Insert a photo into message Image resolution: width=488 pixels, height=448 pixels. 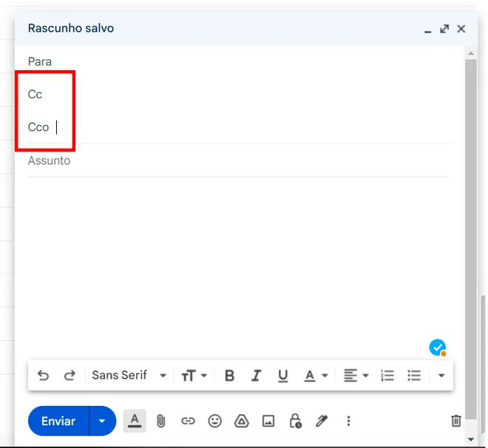pyautogui.click(x=268, y=421)
